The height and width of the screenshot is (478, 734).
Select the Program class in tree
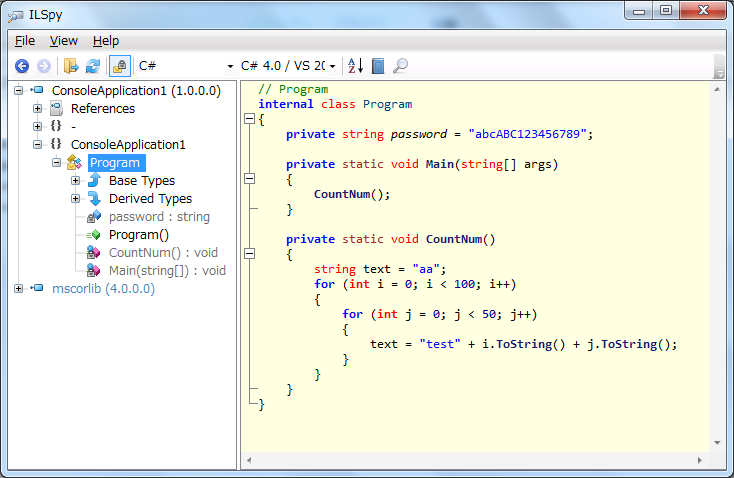[115, 162]
